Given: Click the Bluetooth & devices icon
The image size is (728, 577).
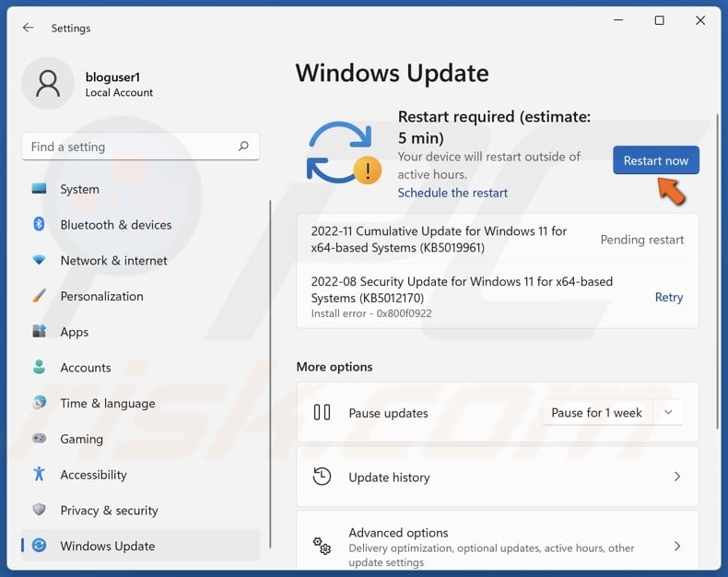Looking at the screenshot, I should point(39,225).
